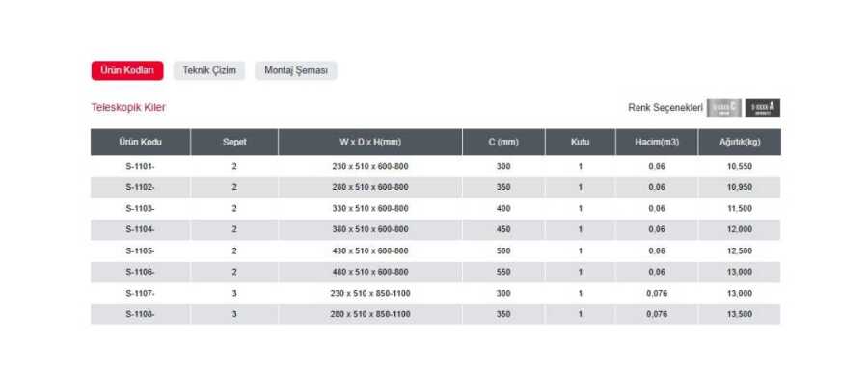Select product code S-1101- row
This screenshot has width=868, height=369.
[436, 166]
